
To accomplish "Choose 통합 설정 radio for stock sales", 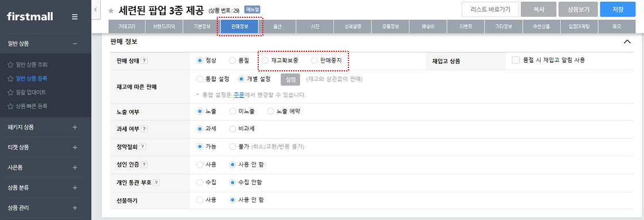I will click(200, 79).
